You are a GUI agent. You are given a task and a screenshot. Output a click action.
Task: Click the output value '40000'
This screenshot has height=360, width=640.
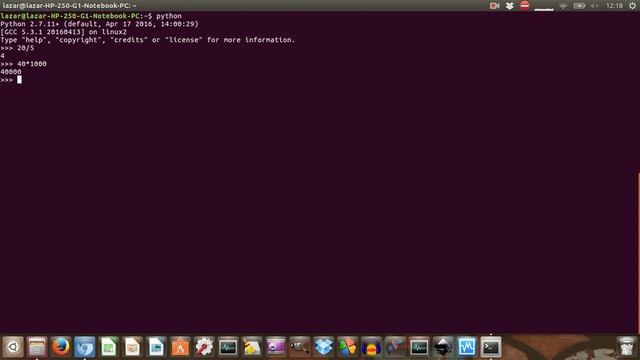[x=11, y=72]
